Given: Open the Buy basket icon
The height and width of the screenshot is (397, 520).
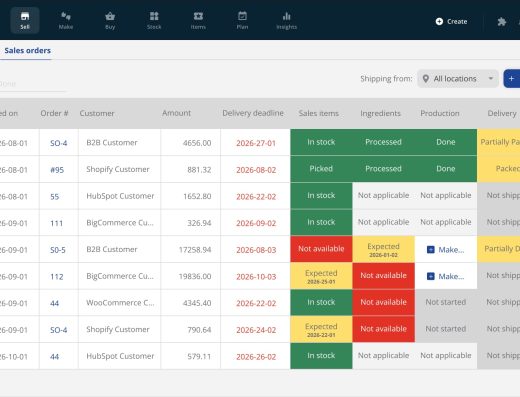Looking at the screenshot, I should [110, 20].
